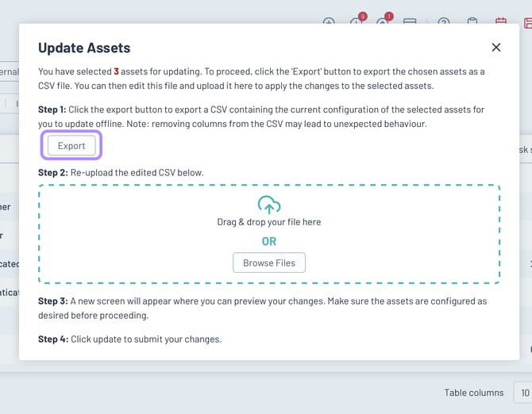
Task: Select the table row showing 'ticat'
Action: click(10, 293)
